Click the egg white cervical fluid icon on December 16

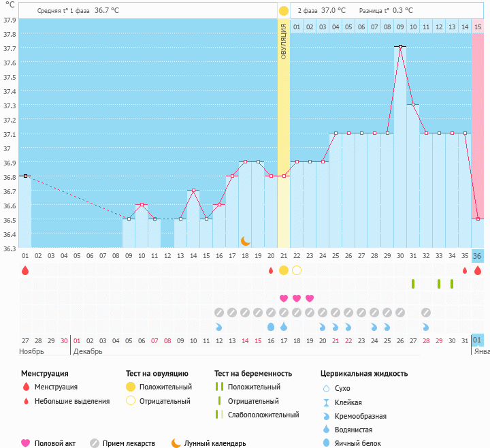tap(271, 327)
